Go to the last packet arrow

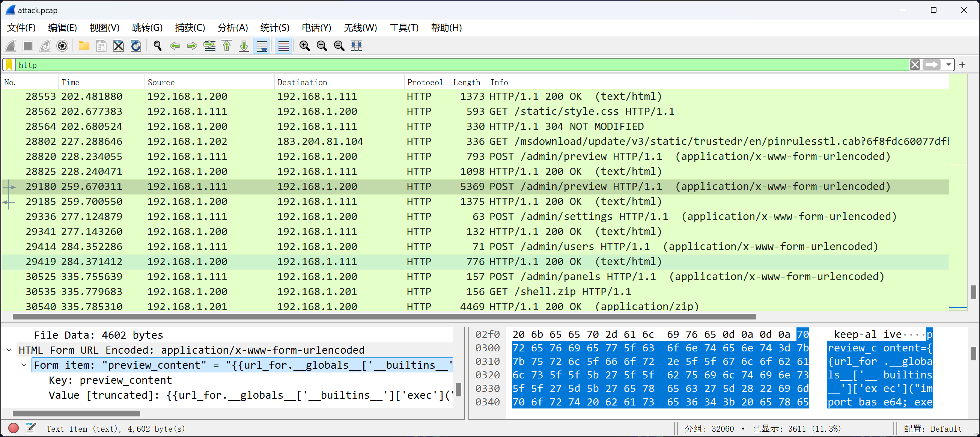click(244, 46)
